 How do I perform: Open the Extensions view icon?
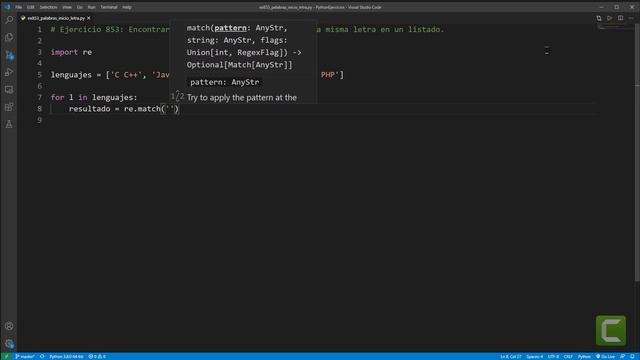click(x=9, y=107)
